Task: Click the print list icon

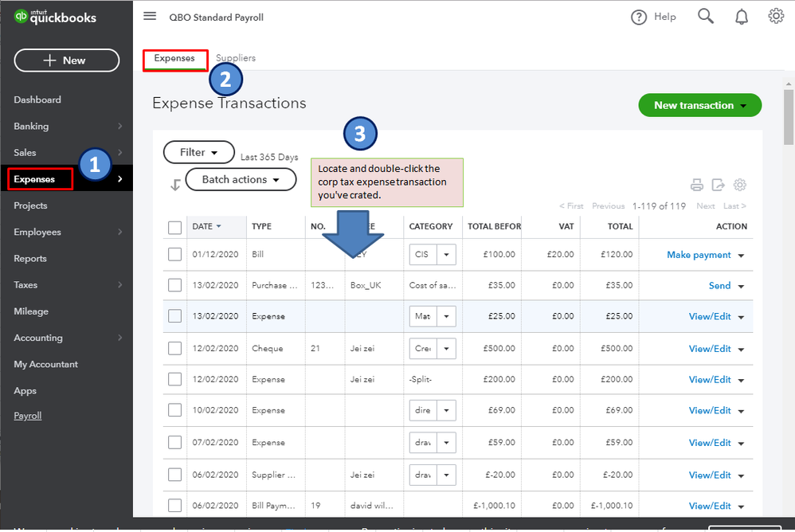Action: pos(697,185)
